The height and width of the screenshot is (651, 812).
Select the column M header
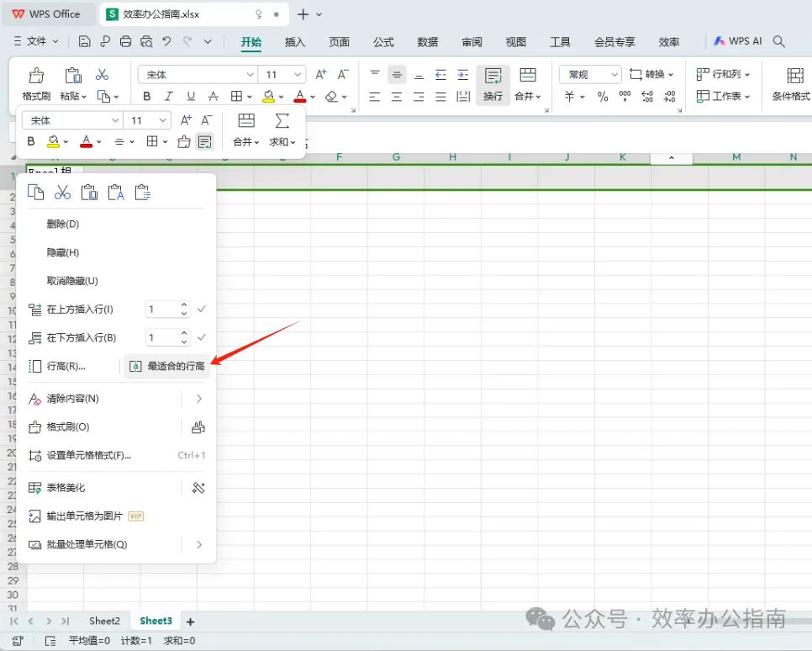736,157
